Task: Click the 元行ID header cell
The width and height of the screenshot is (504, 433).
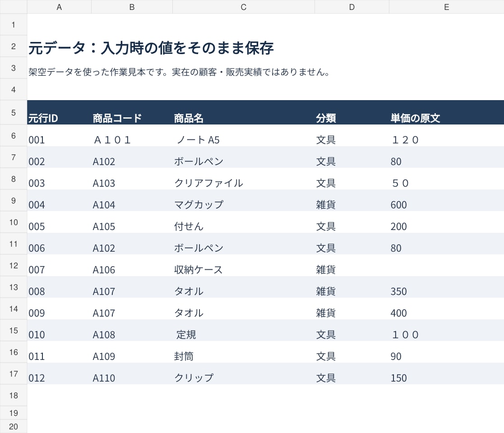Action: [59, 112]
